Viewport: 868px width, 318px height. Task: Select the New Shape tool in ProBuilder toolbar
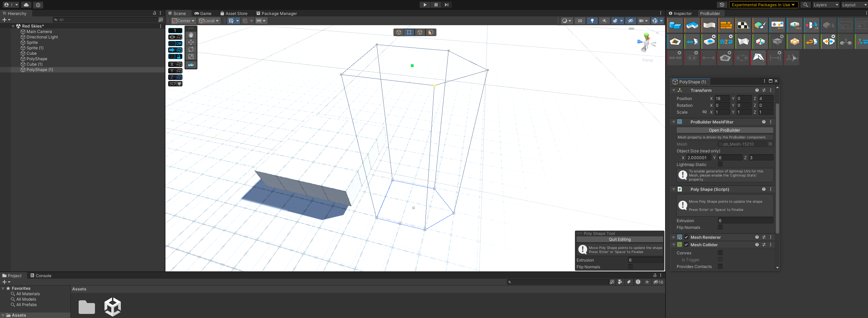click(x=675, y=25)
